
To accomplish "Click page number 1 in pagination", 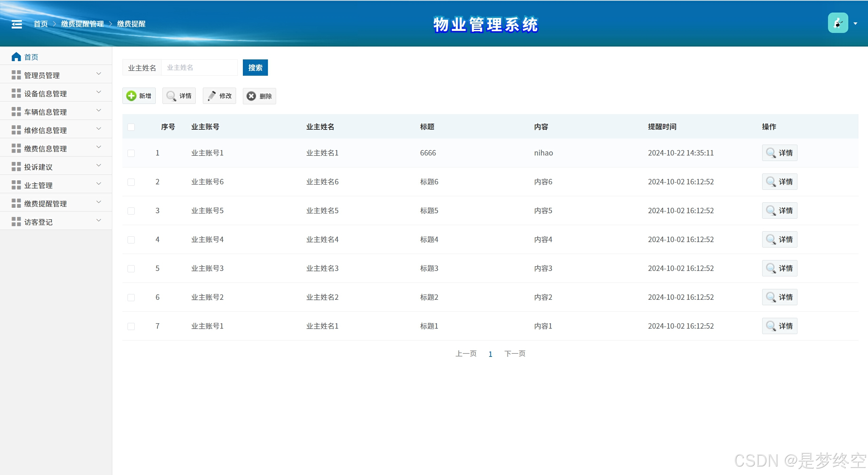I will coord(490,354).
